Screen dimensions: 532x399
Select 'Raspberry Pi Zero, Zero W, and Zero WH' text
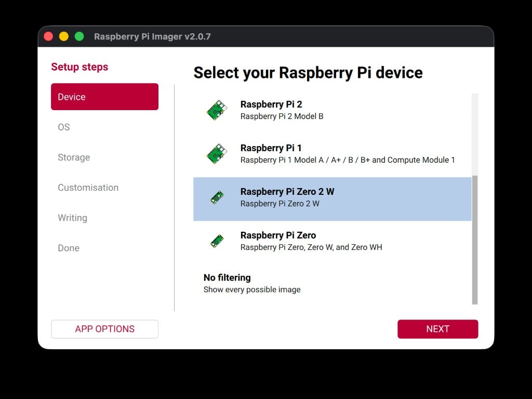[x=311, y=247]
